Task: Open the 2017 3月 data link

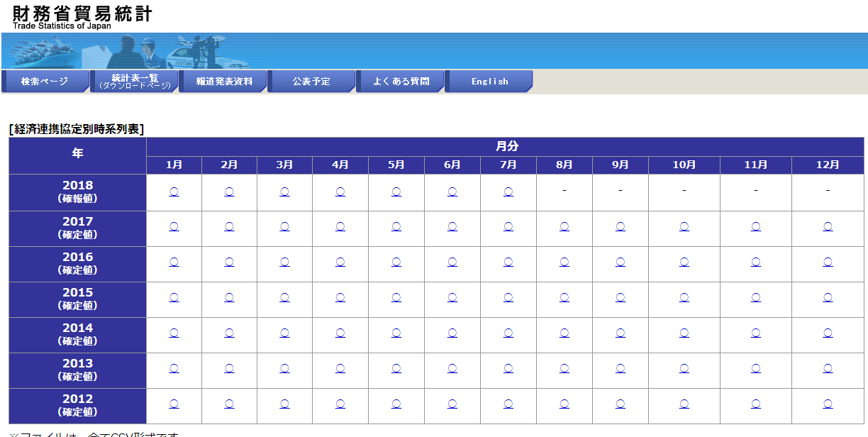Action: tap(284, 227)
